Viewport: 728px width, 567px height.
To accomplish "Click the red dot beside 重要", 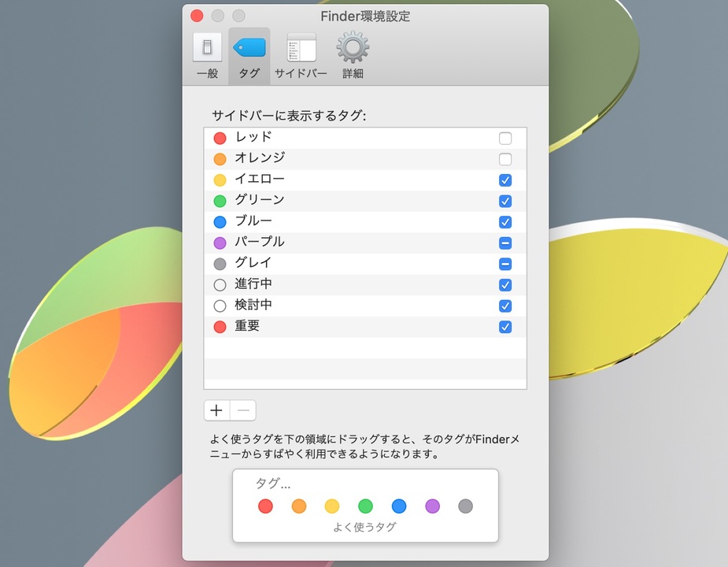I will pos(220,327).
